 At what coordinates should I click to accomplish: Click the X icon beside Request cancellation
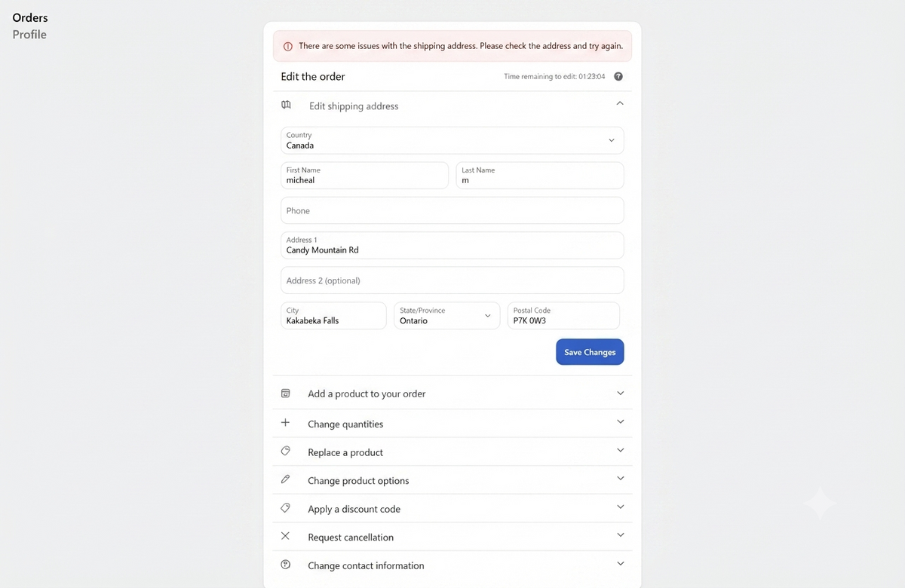(285, 536)
